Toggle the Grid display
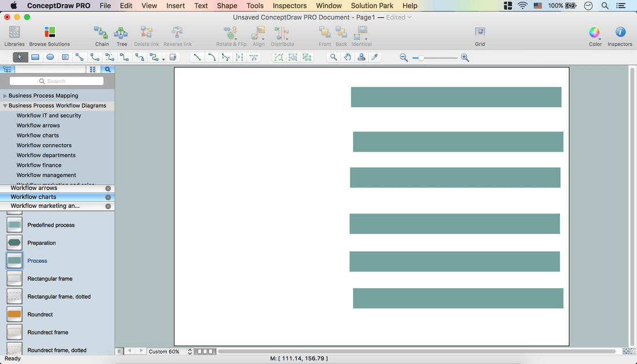This screenshot has width=637, height=364. [x=479, y=36]
